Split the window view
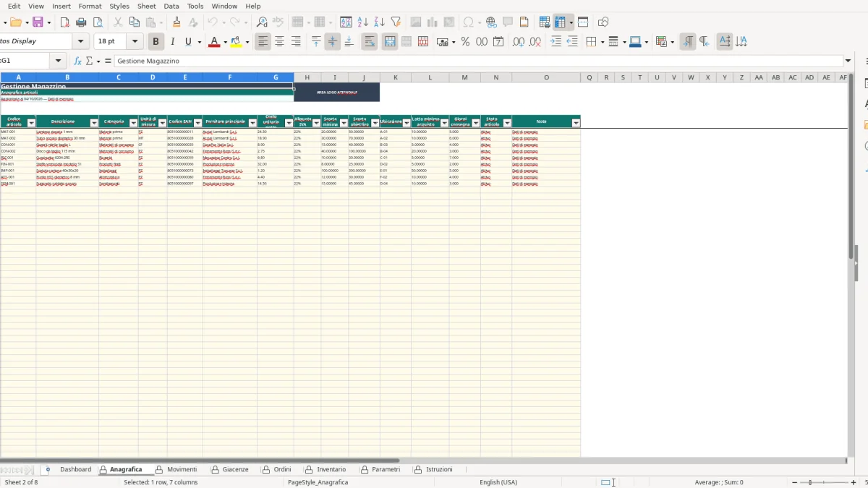868x488 pixels. [x=583, y=22]
